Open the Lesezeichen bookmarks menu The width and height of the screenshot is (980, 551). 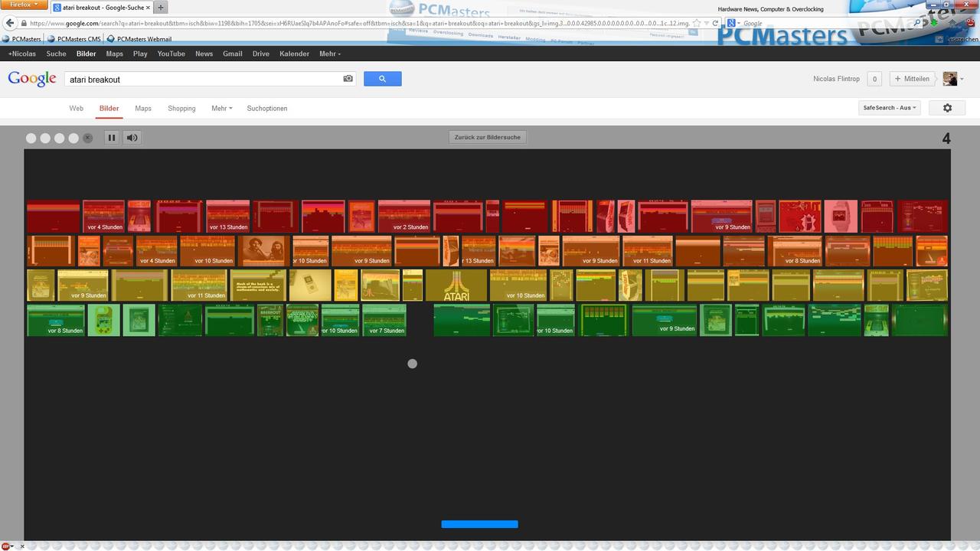[955, 39]
